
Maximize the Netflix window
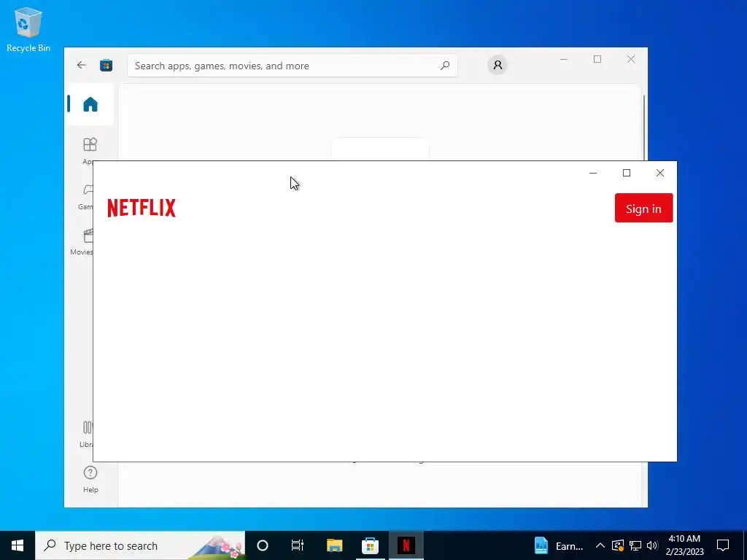coord(627,173)
